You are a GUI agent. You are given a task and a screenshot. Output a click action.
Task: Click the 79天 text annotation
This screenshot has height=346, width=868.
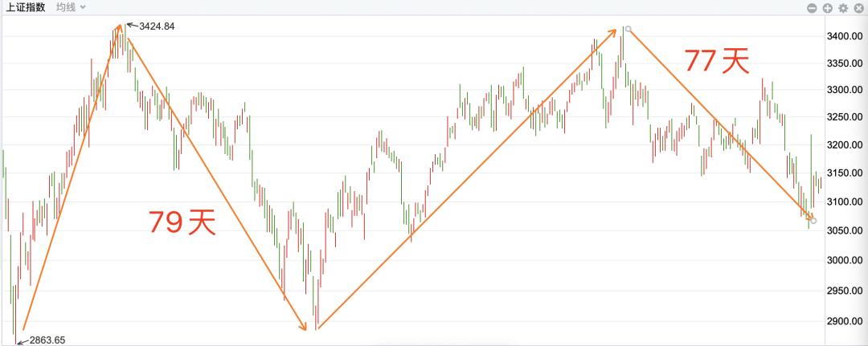pos(182,222)
